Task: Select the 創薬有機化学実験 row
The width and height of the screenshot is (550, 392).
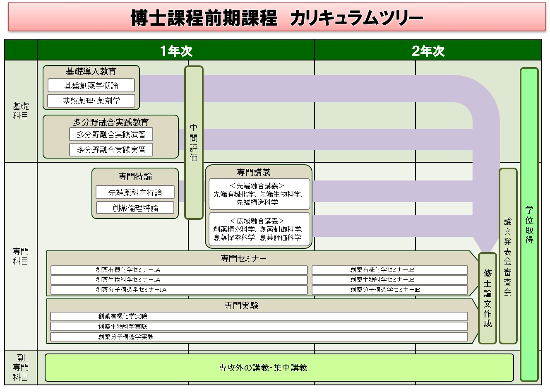Action: click(x=259, y=316)
